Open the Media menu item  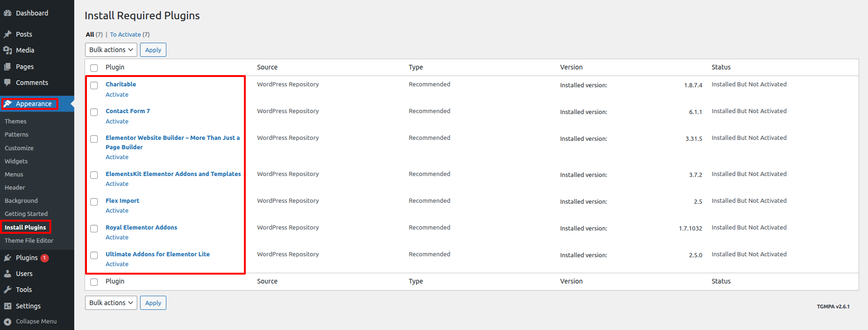click(x=25, y=50)
